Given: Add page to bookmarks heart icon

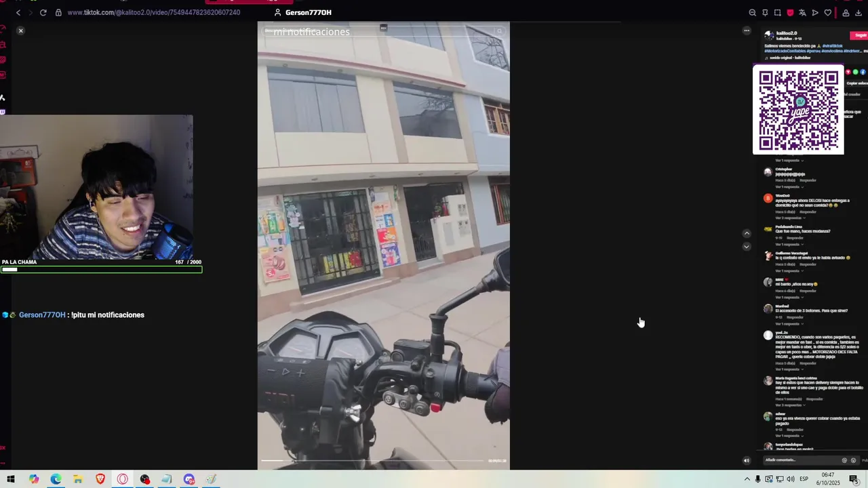Looking at the screenshot, I should point(827,13).
